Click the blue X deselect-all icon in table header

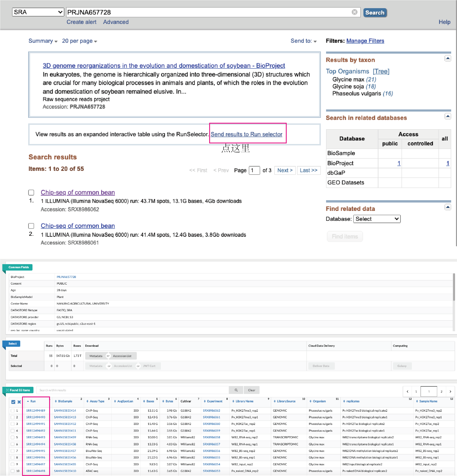[19, 402]
